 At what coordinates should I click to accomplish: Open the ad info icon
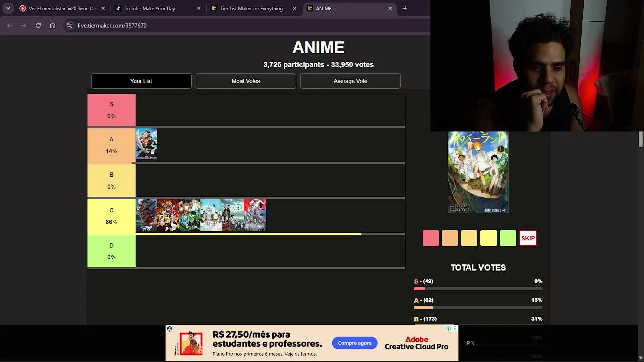click(448, 329)
